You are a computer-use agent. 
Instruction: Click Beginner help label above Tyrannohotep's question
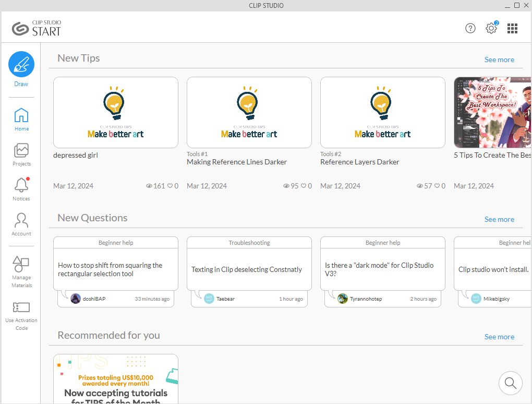tap(383, 243)
